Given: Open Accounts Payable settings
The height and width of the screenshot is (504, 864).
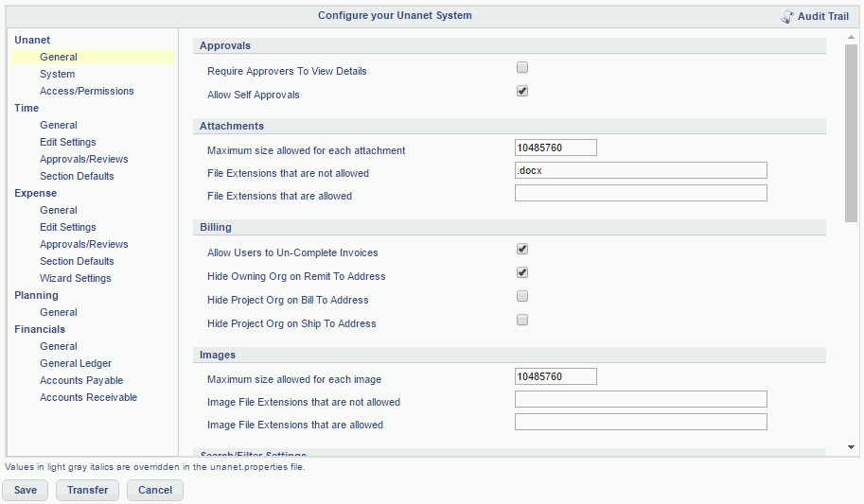Looking at the screenshot, I should 81,381.
